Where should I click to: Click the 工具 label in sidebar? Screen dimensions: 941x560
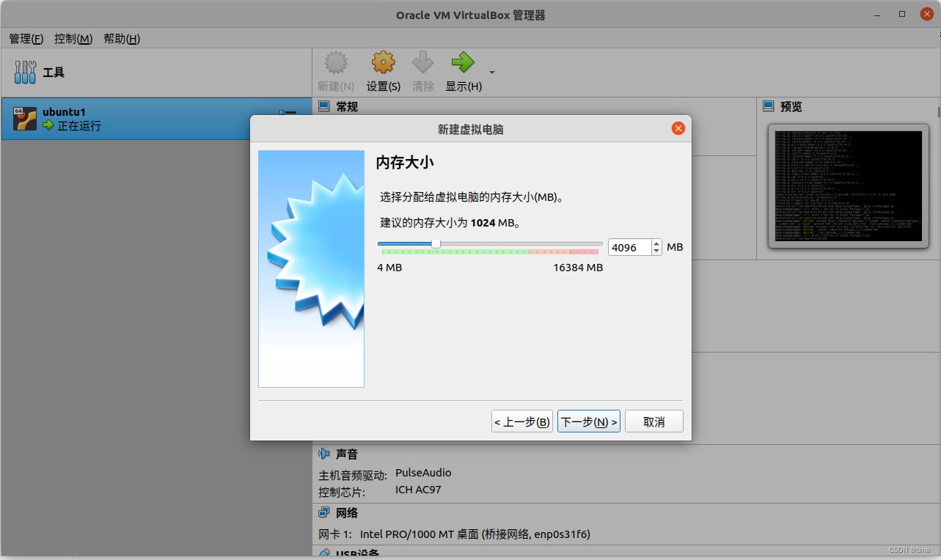point(54,73)
